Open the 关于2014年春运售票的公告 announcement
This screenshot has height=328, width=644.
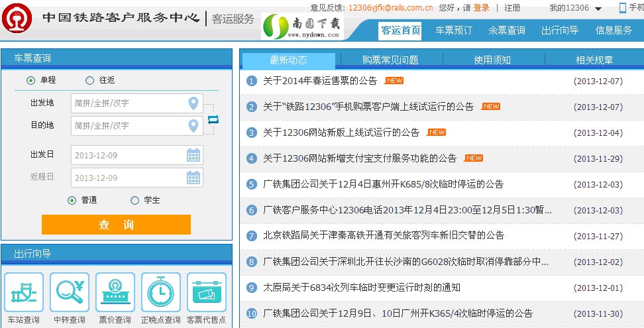click(320, 81)
